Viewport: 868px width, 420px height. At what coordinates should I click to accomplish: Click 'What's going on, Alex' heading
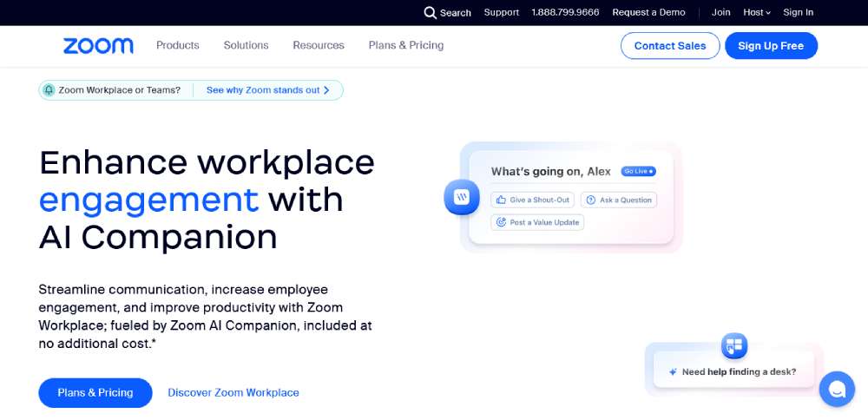pos(551,172)
